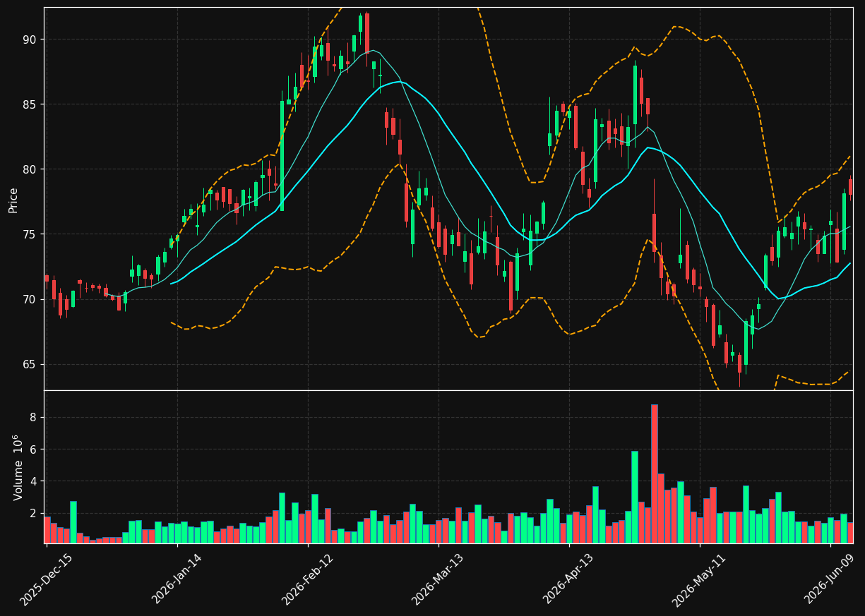The width and height of the screenshot is (865, 616).
Task: Click the 90 price tick label
Action: 29,40
